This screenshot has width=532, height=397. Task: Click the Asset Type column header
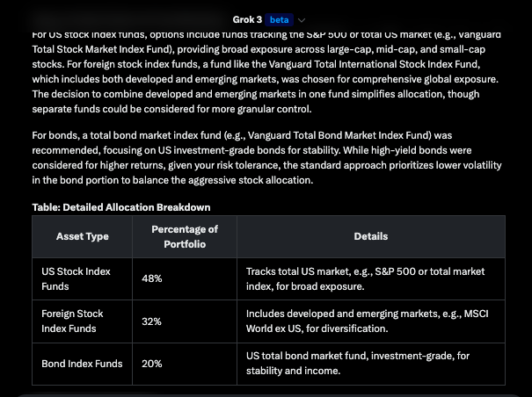(82, 236)
